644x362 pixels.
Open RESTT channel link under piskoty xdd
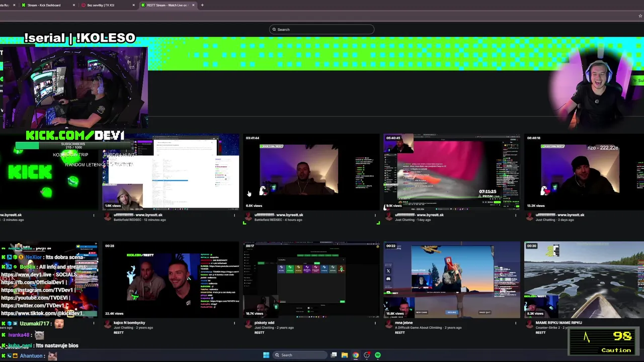259,332
